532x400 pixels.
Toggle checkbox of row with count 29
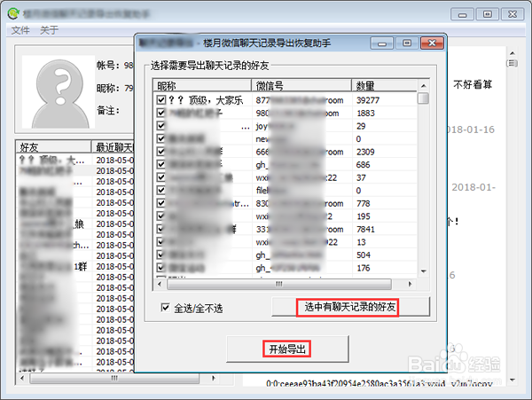pyautogui.click(x=161, y=126)
